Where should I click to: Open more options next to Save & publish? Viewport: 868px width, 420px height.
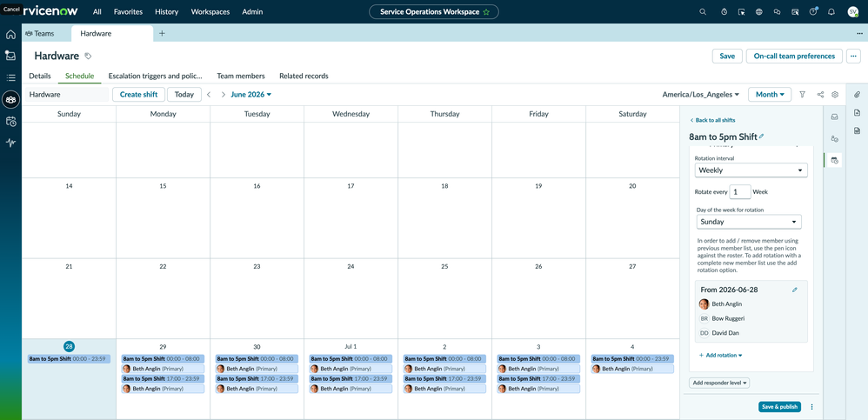point(812,407)
